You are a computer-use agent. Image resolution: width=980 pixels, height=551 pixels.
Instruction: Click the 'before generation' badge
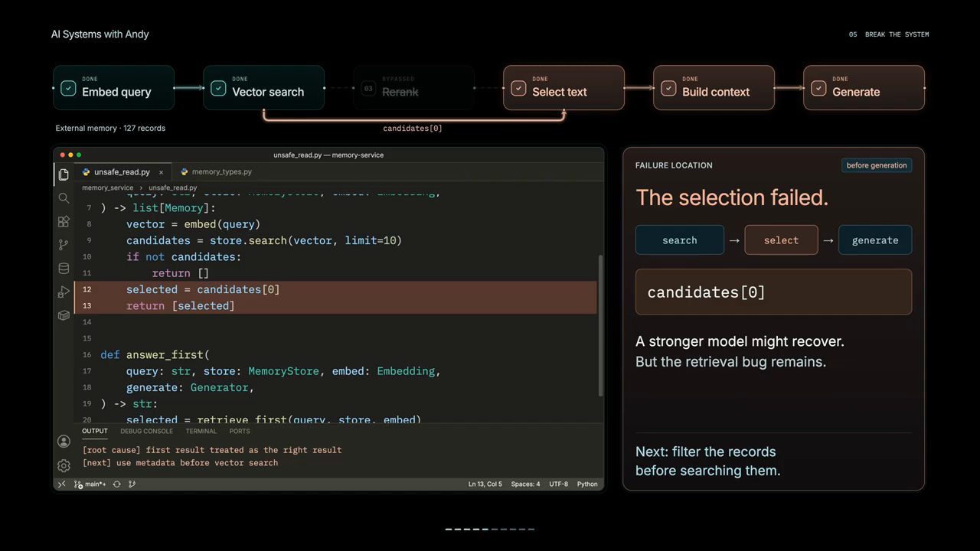point(877,165)
